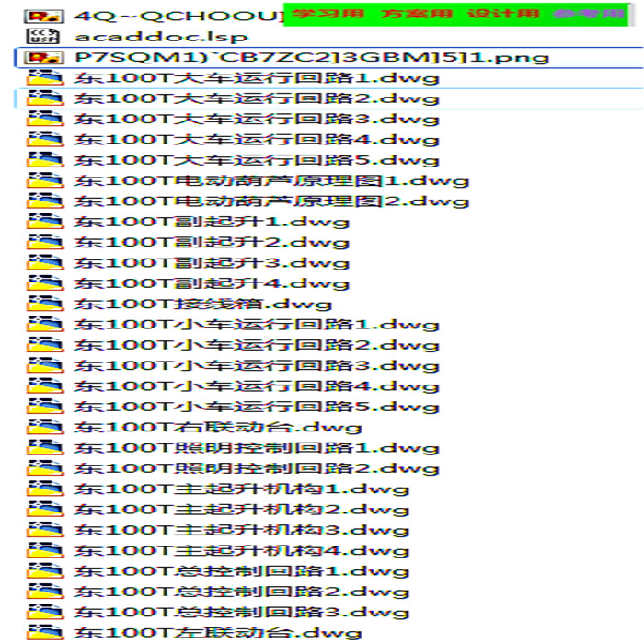Screen dimensions: 644x644
Task: Click file 东100T电动葫芦原理图2.dwg
Action: 271,201
